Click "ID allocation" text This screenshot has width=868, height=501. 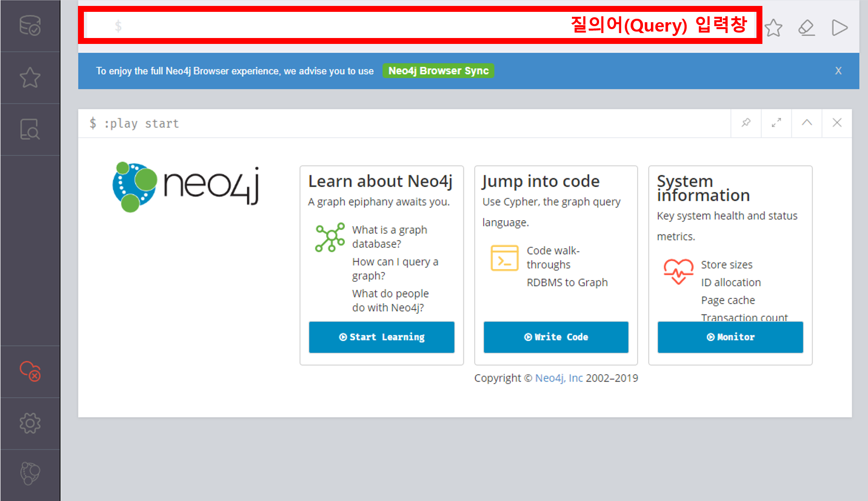[731, 283]
